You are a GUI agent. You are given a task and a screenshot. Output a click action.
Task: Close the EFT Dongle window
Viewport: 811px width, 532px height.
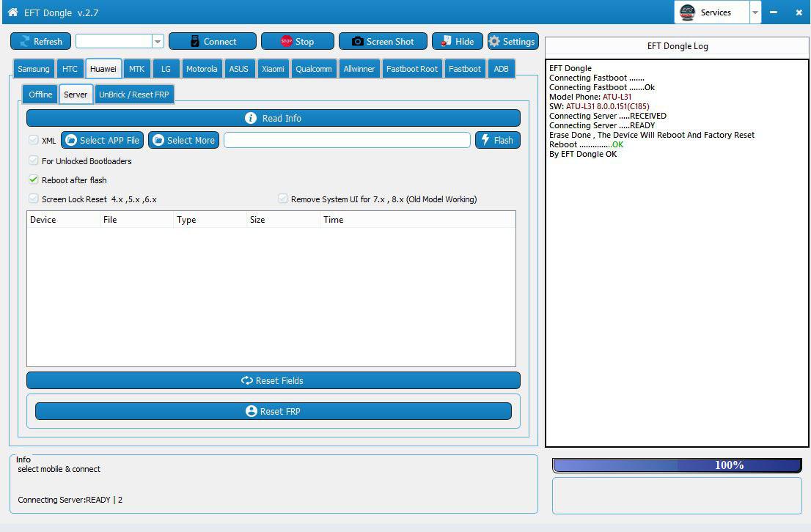point(799,12)
